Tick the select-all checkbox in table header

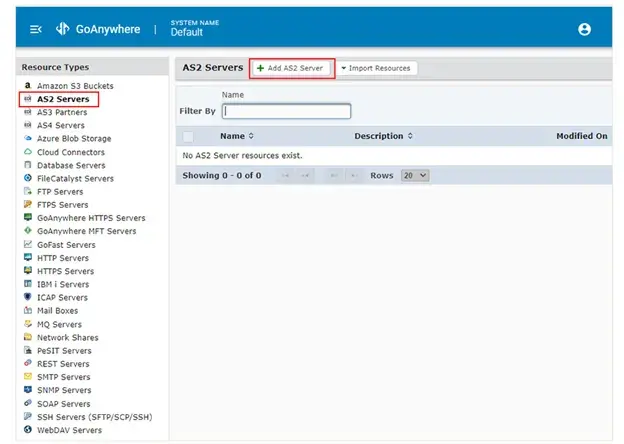[x=187, y=136]
